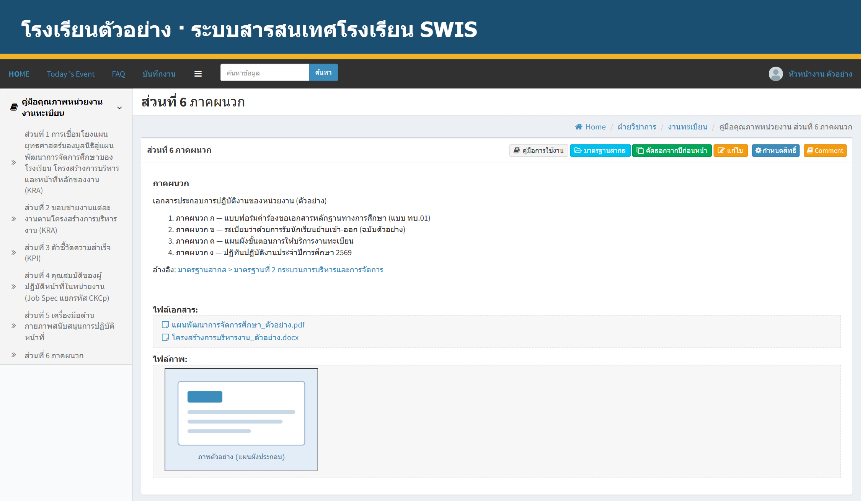Open โครงสร้างการบริหารงาน_ตัวอย่าง.docx file link
The height and width of the screenshot is (501, 868).
(235, 337)
